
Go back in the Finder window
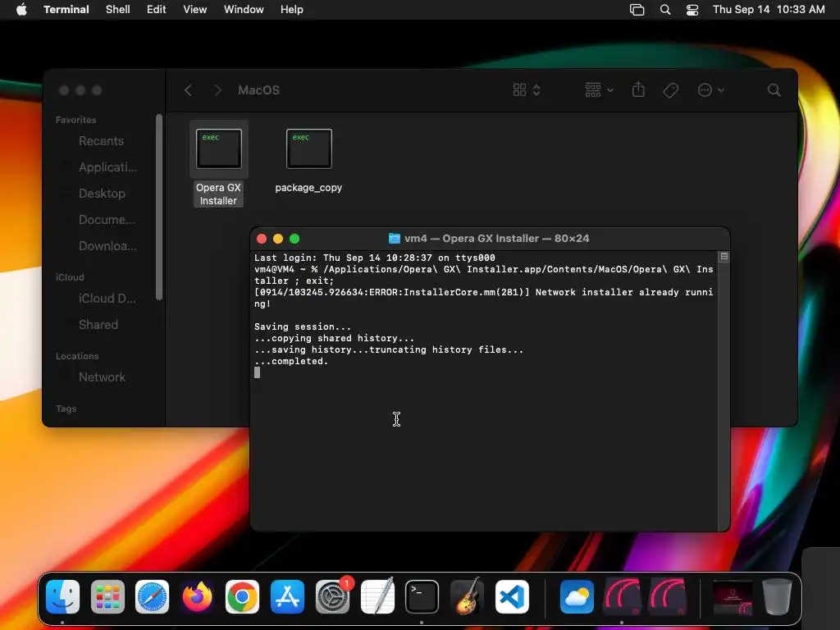tap(188, 90)
